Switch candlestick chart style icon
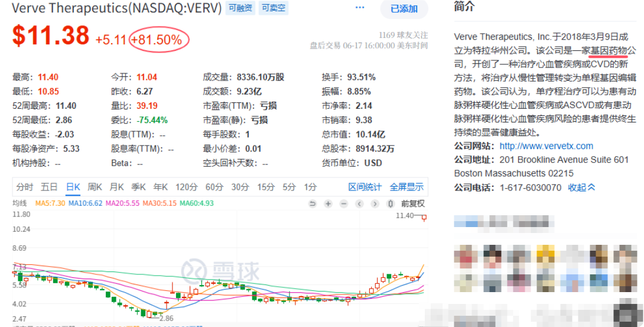Screen dimensions: 644x327 click(x=391, y=204)
